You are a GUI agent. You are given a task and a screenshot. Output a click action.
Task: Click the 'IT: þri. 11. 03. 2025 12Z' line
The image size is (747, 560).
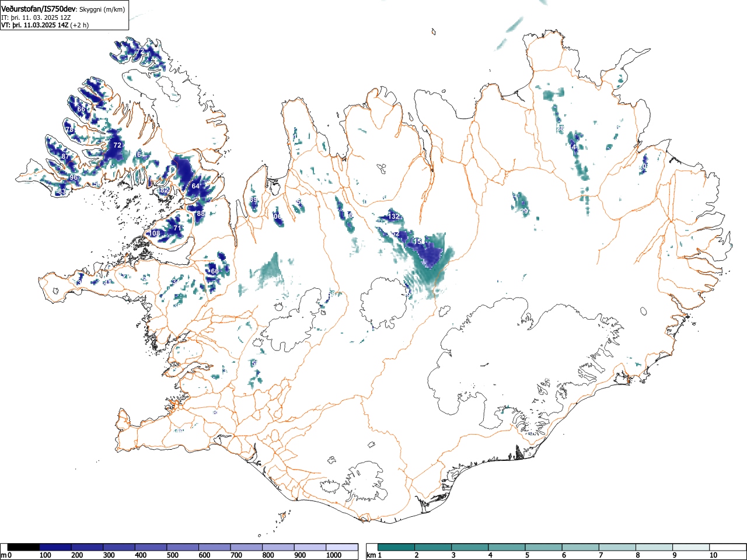click(x=36, y=17)
